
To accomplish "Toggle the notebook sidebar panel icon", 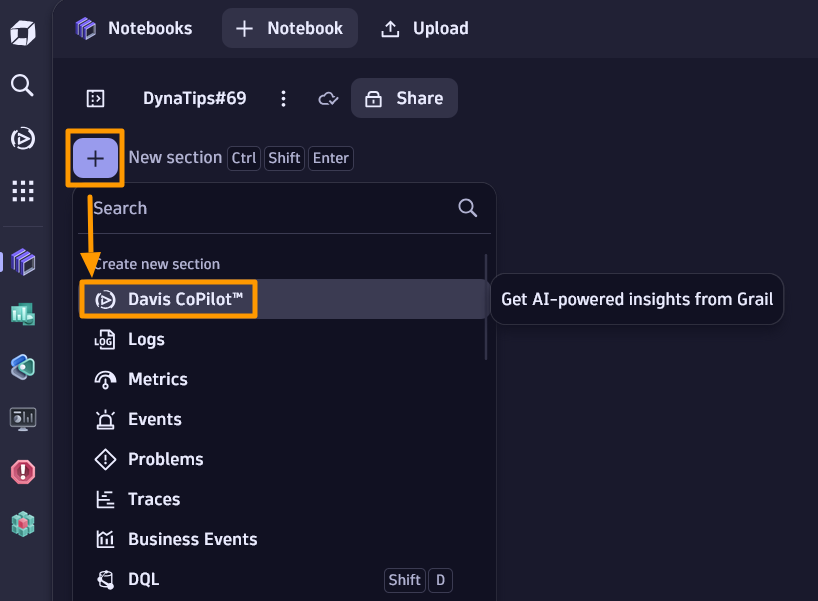I will (x=95, y=98).
